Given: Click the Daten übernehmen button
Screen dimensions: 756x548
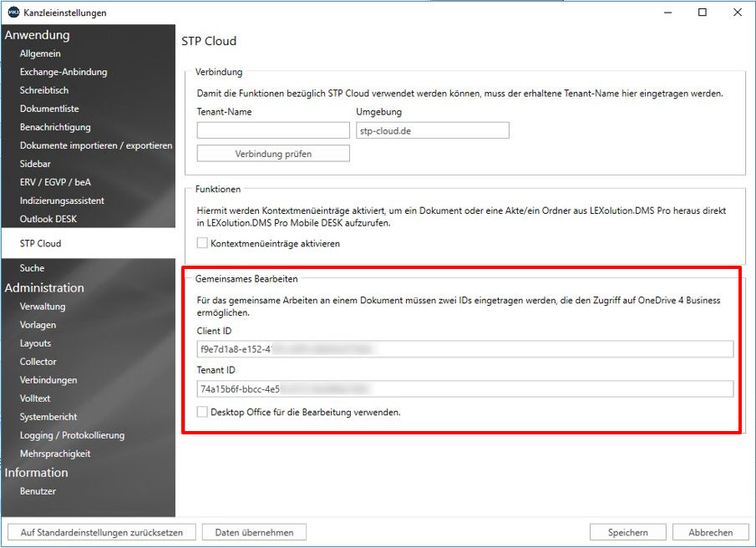Looking at the screenshot, I should point(254,532).
